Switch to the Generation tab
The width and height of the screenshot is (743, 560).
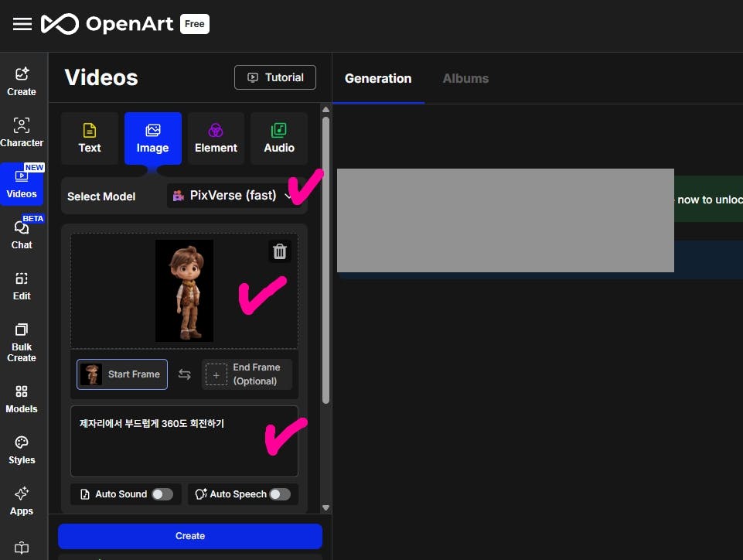pos(378,78)
